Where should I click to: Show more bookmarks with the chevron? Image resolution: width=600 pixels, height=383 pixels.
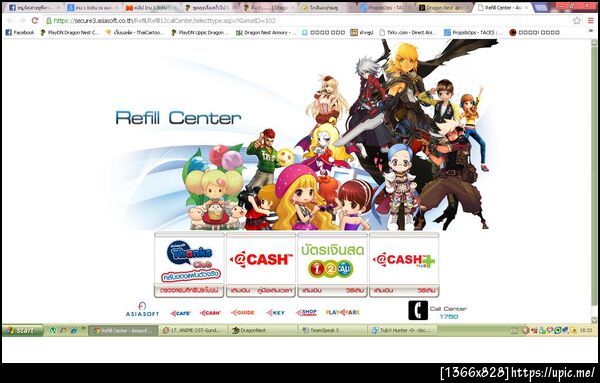[x=591, y=31]
